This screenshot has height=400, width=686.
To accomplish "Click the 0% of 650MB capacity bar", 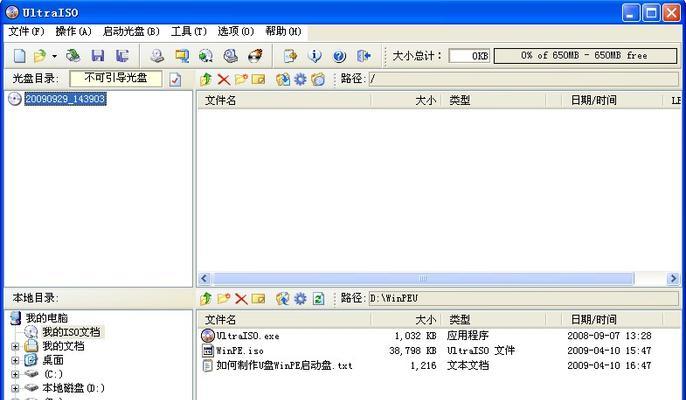I will coord(585,56).
